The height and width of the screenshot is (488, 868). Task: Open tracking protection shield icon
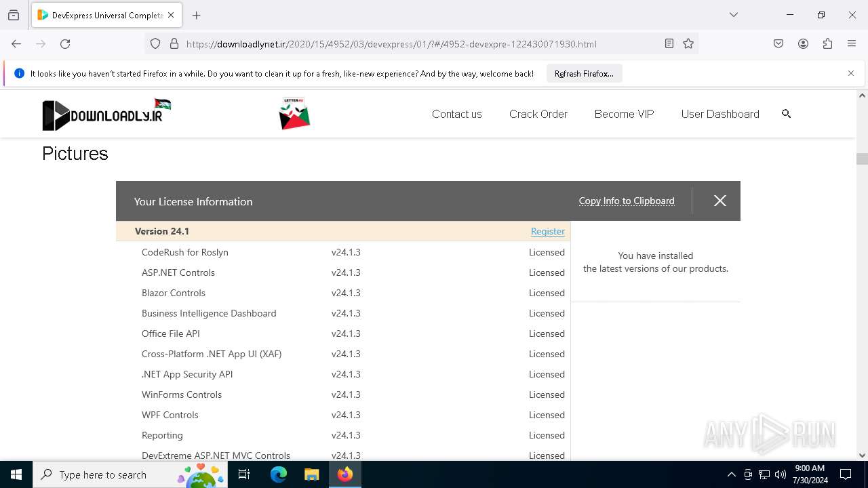155,44
